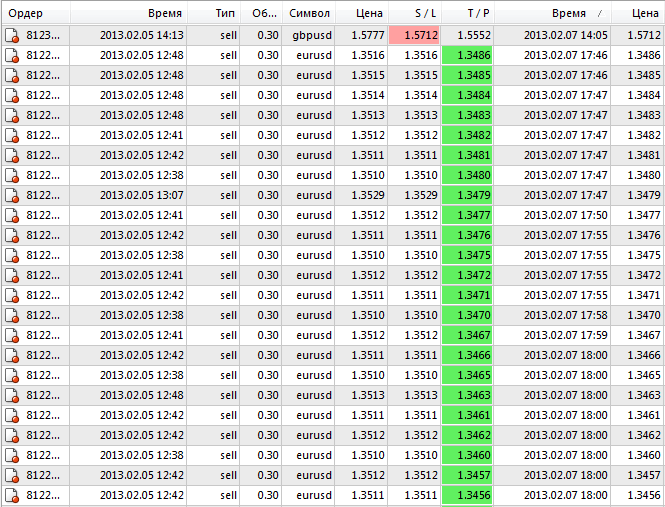Click the close time 2013.02.07 14:05
The width and height of the screenshot is (665, 507).
click(565, 35)
